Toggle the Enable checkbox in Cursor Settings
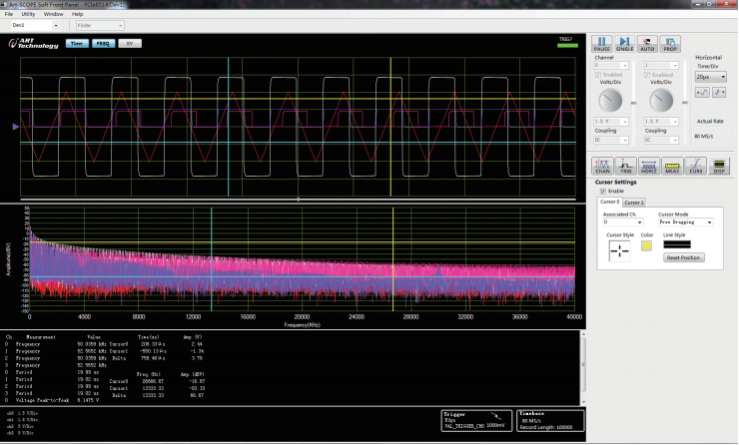Image resolution: width=739 pixels, height=445 pixels. [603, 190]
